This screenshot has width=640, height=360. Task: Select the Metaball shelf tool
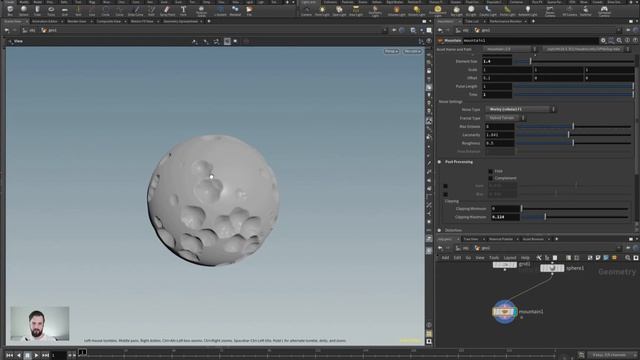tap(235, 10)
